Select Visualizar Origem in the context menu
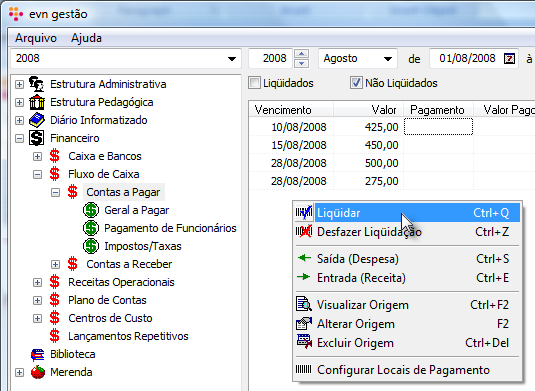The width and height of the screenshot is (535, 391). [x=407, y=304]
